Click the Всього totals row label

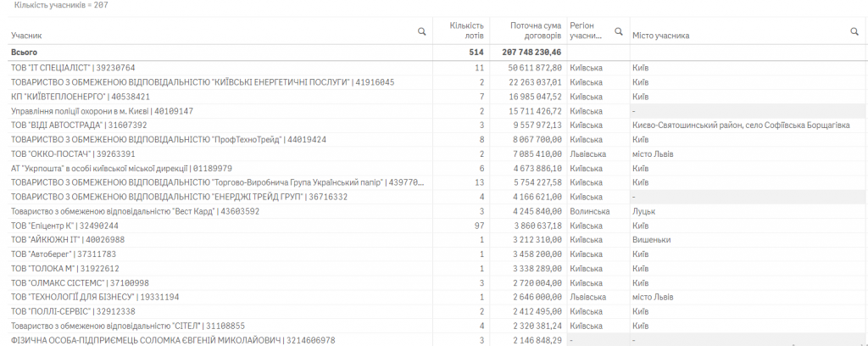[x=25, y=53]
